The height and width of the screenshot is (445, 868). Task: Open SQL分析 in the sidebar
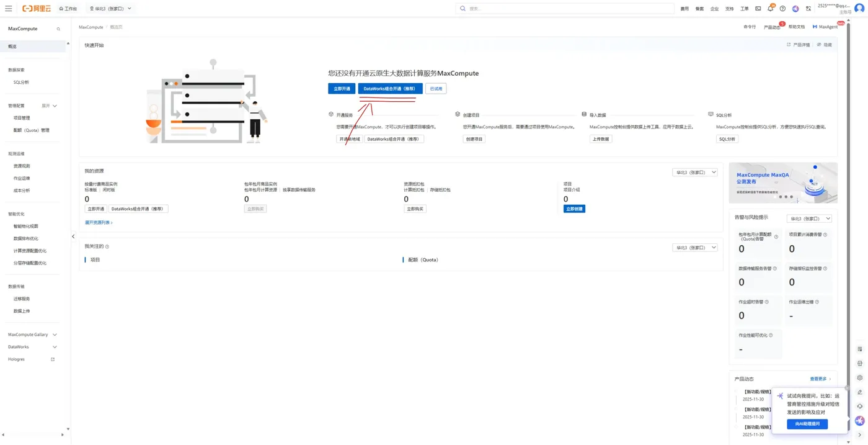coord(21,82)
